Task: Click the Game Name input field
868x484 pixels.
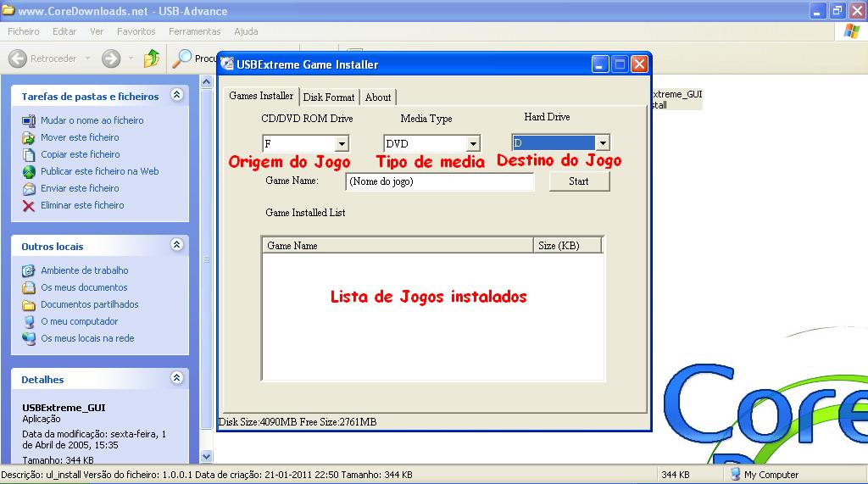Action: click(x=440, y=181)
